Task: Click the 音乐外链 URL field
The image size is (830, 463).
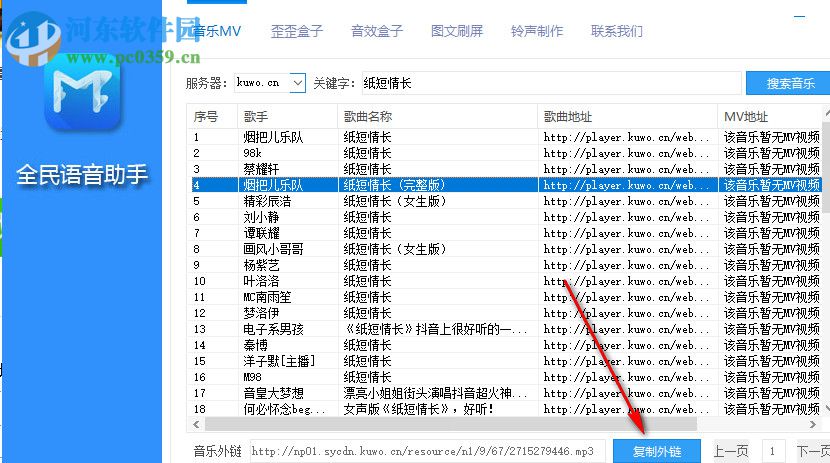Action: (427, 451)
